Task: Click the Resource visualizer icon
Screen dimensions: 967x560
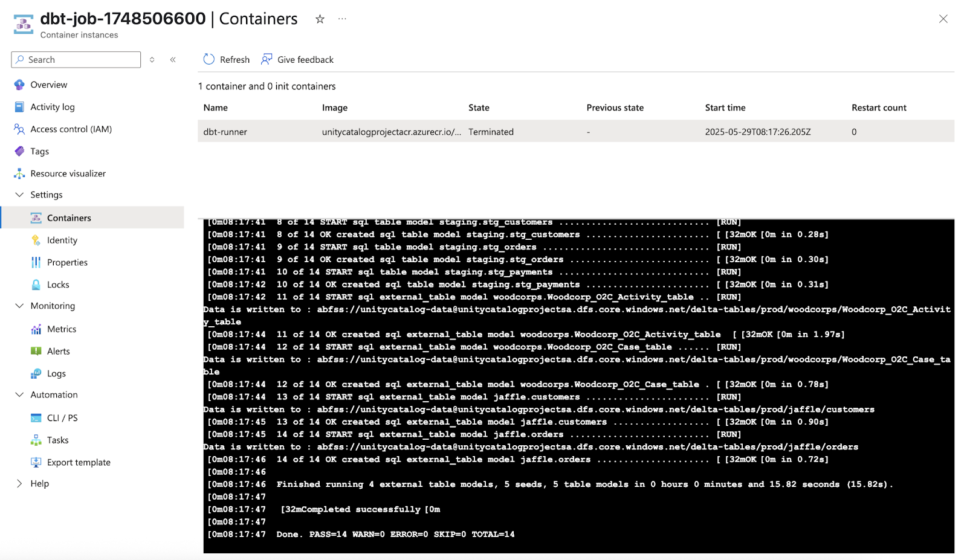Action: pyautogui.click(x=19, y=173)
